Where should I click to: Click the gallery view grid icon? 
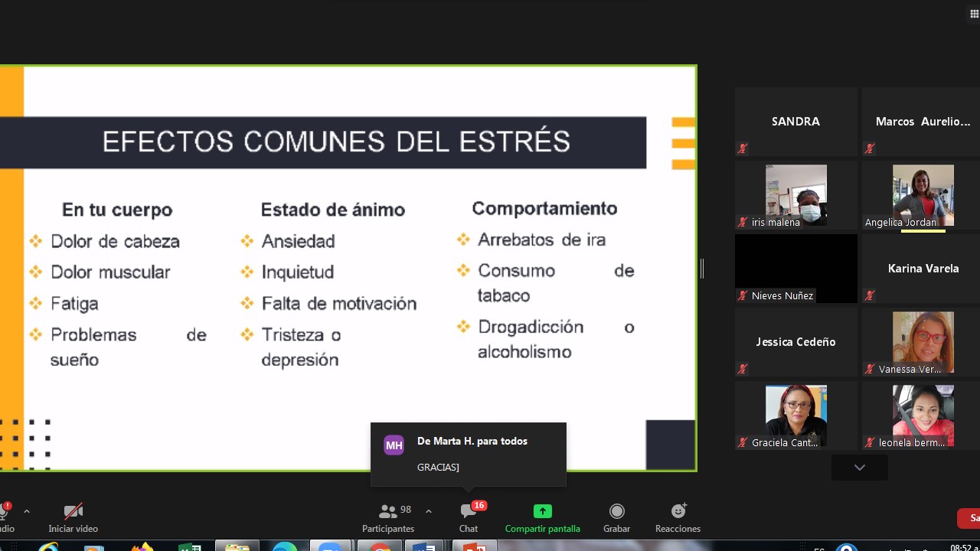click(x=974, y=14)
